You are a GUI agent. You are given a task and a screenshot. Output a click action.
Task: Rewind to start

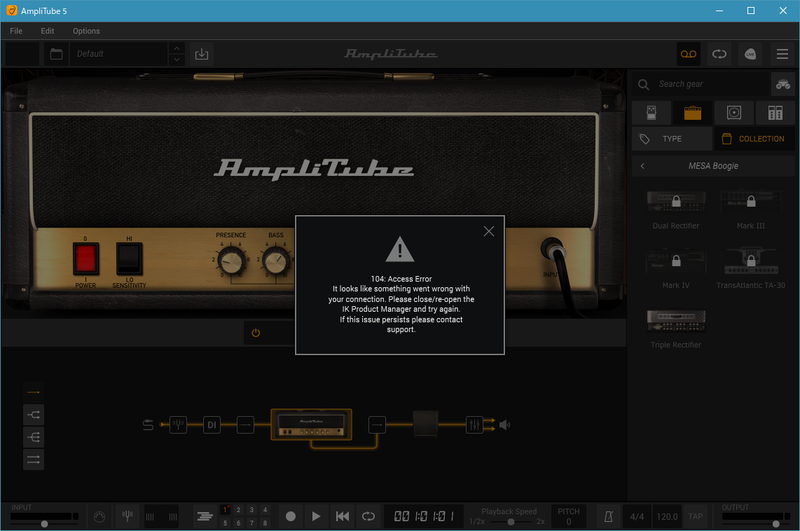pos(342,516)
